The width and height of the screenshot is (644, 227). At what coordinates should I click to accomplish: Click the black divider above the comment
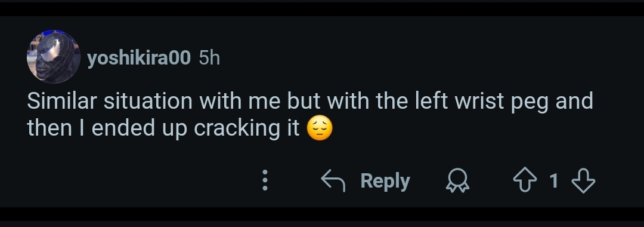(322, 9)
